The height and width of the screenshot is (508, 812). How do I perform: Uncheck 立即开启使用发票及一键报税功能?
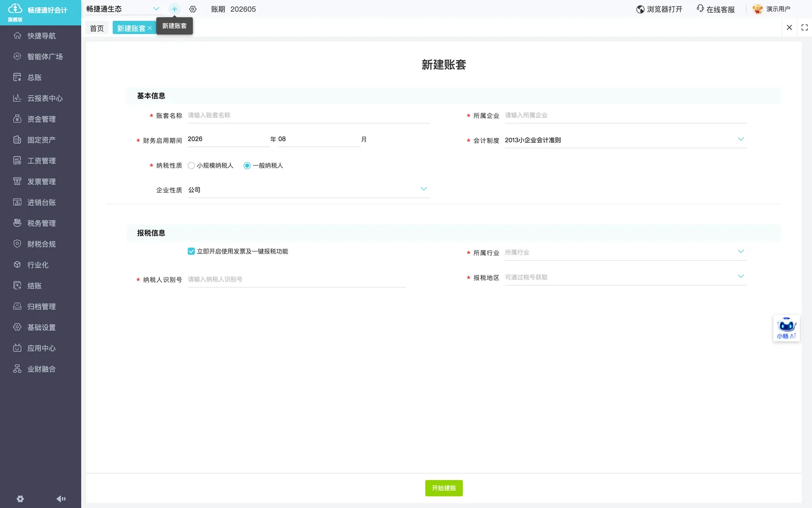[x=191, y=251]
